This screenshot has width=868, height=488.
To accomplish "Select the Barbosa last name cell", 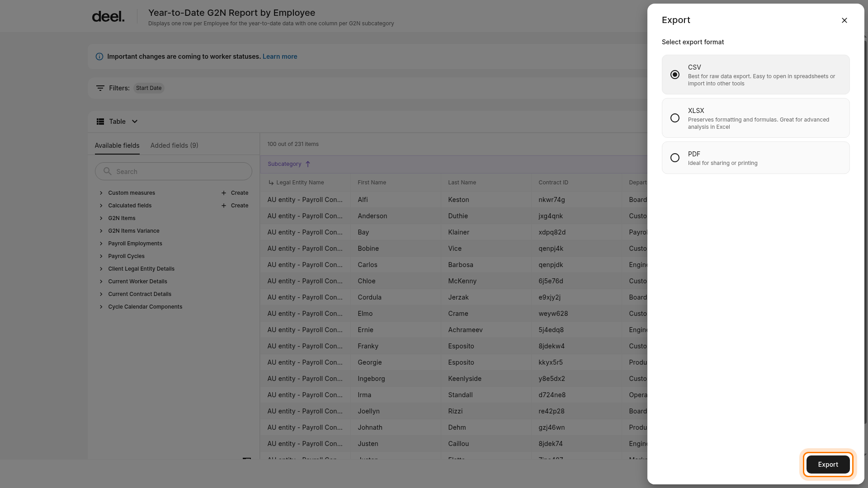I will pyautogui.click(x=486, y=265).
